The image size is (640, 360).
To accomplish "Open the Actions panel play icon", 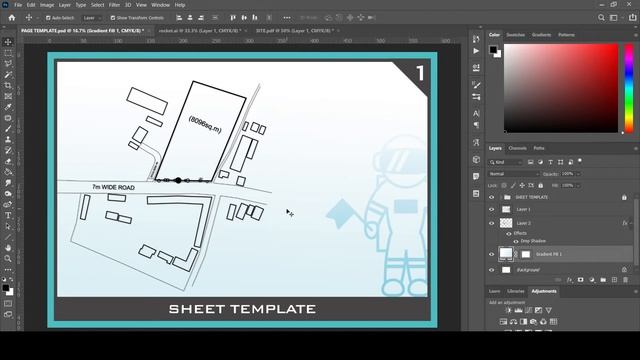I will click(476, 51).
